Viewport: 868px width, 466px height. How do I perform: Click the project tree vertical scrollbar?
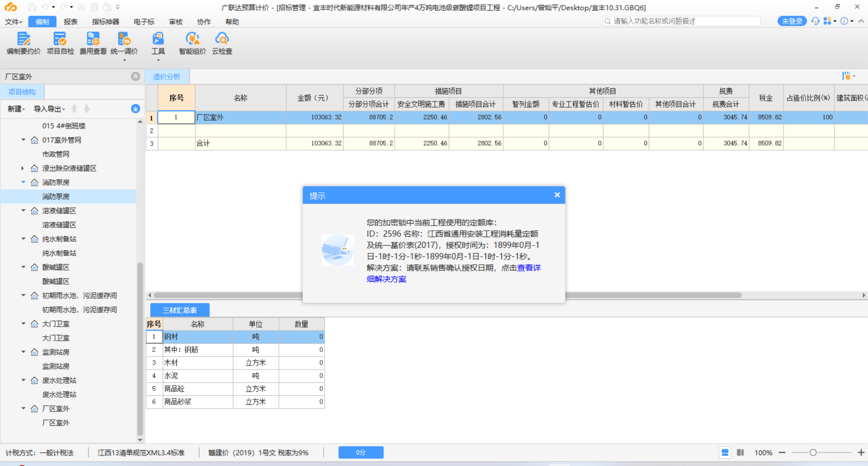click(140, 348)
